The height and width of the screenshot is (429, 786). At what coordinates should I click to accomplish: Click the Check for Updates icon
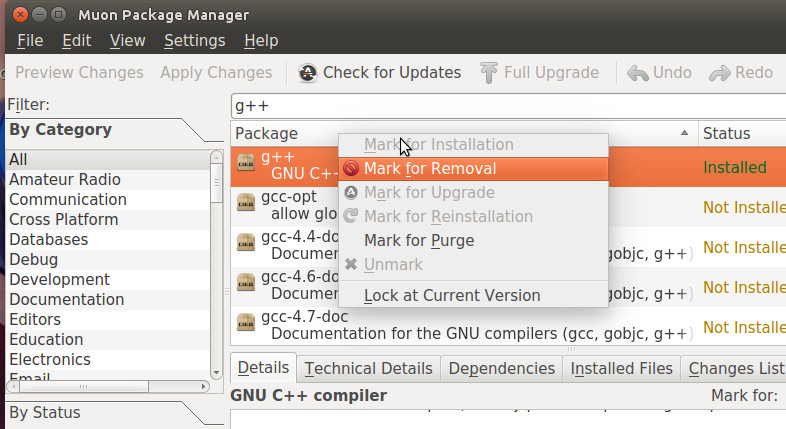(x=308, y=73)
